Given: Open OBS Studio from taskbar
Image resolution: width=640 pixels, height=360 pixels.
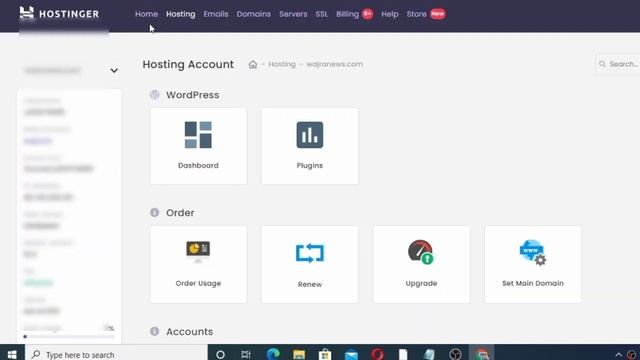Looking at the screenshot, I should (x=456, y=354).
